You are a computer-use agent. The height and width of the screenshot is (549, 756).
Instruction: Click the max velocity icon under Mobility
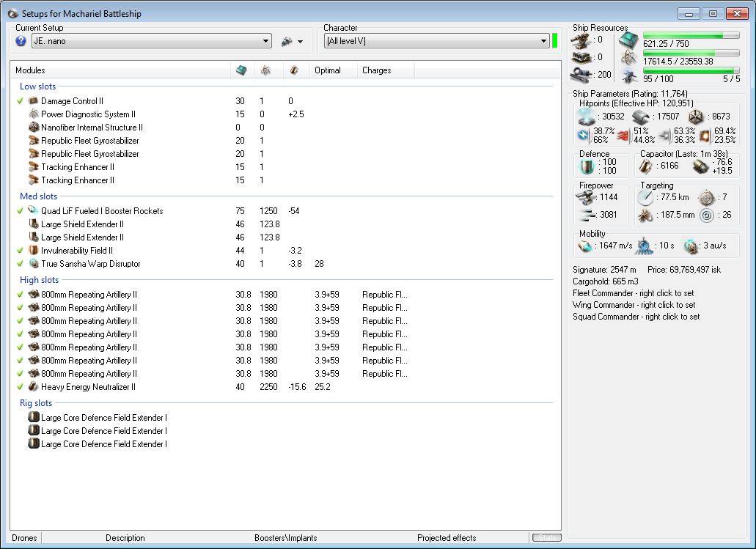click(x=587, y=246)
